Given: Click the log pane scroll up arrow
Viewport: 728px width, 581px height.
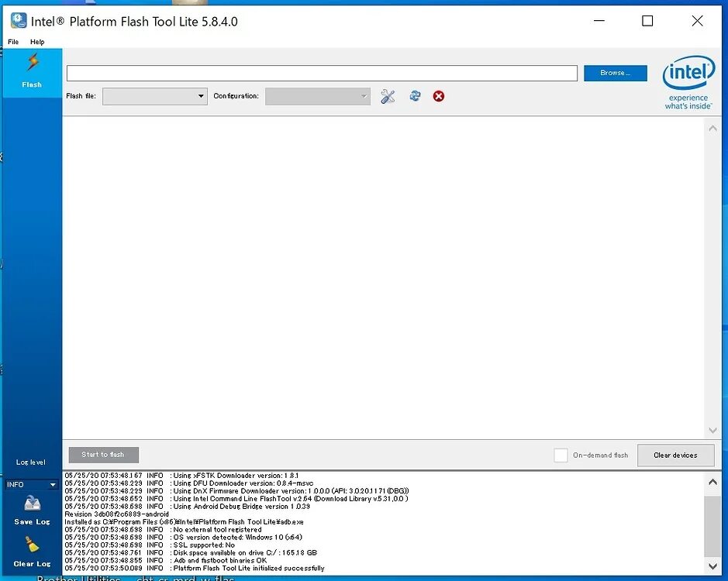Looking at the screenshot, I should coord(712,482).
